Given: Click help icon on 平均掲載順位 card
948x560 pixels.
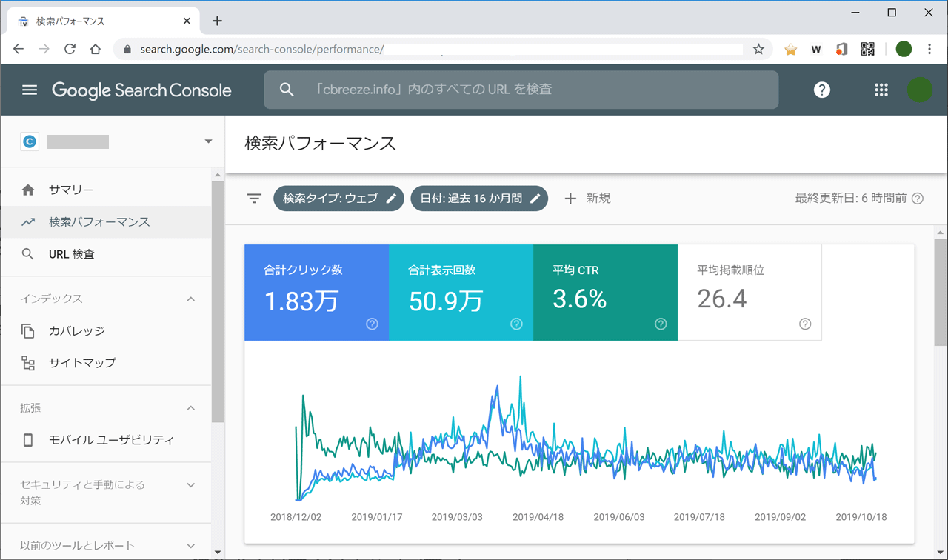Looking at the screenshot, I should (x=805, y=324).
